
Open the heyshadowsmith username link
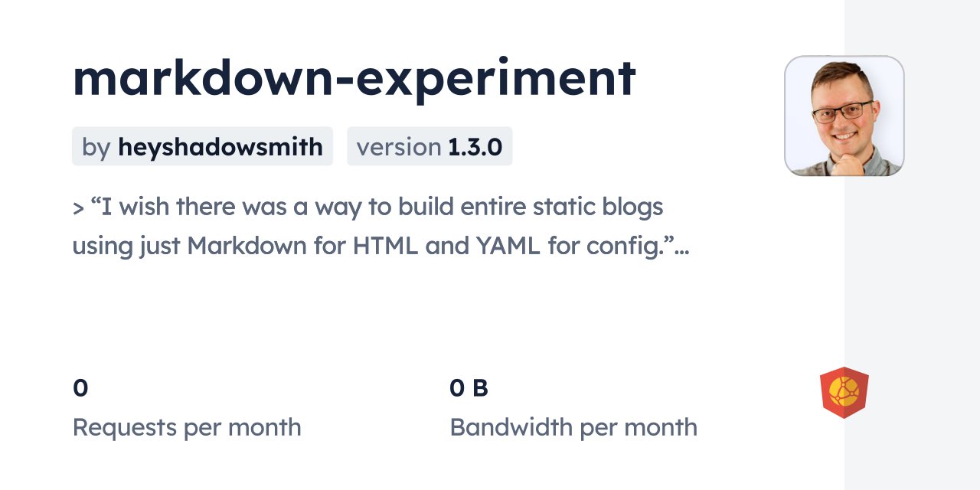[220, 147]
